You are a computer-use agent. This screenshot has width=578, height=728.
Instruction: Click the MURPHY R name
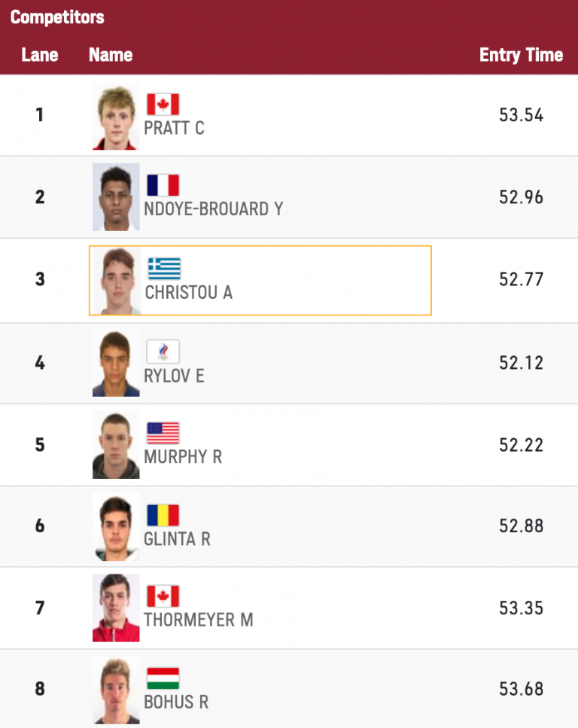pyautogui.click(x=183, y=457)
